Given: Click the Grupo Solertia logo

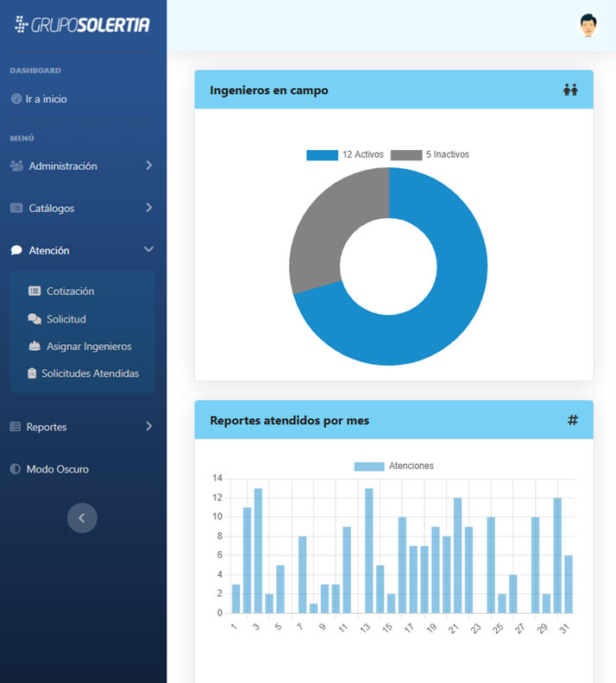Looking at the screenshot, I should click(x=83, y=25).
